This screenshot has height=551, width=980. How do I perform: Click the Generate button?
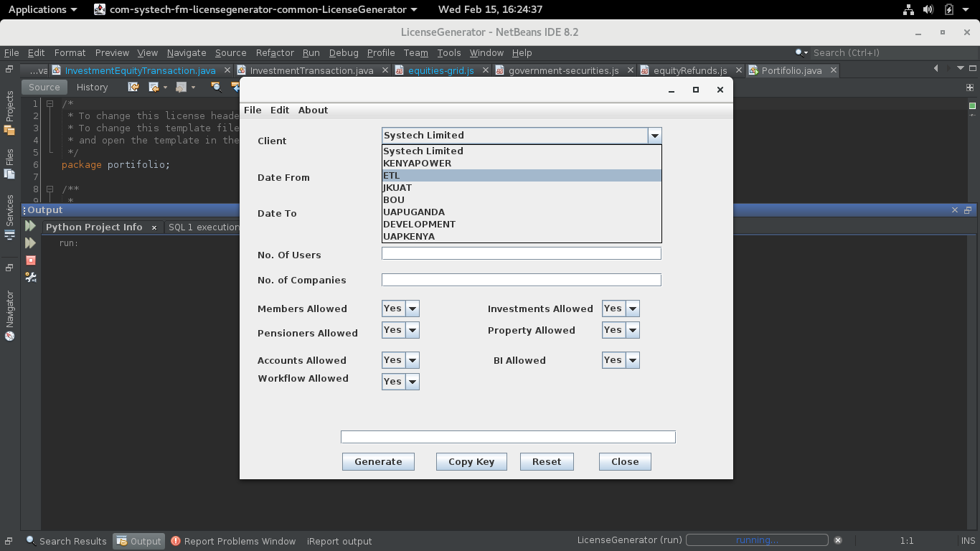point(378,461)
